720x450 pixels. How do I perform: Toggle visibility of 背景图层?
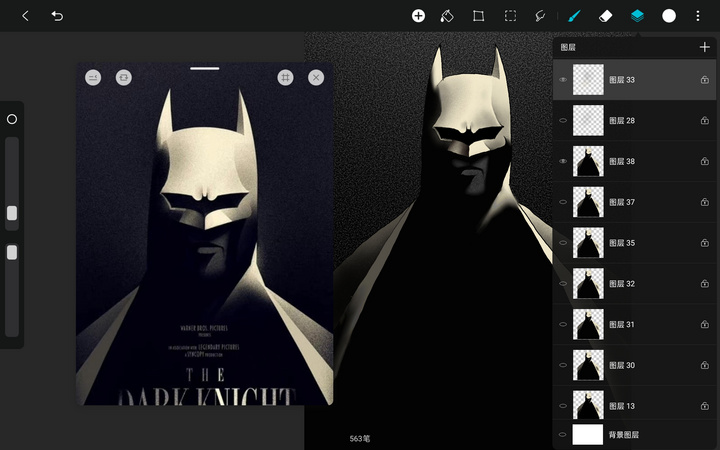click(x=562, y=434)
